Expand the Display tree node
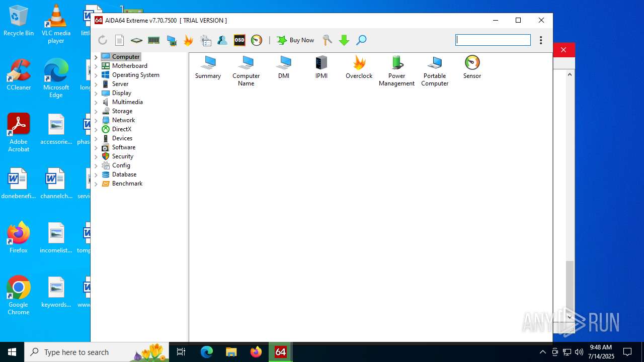This screenshot has width=644, height=362. (96, 93)
